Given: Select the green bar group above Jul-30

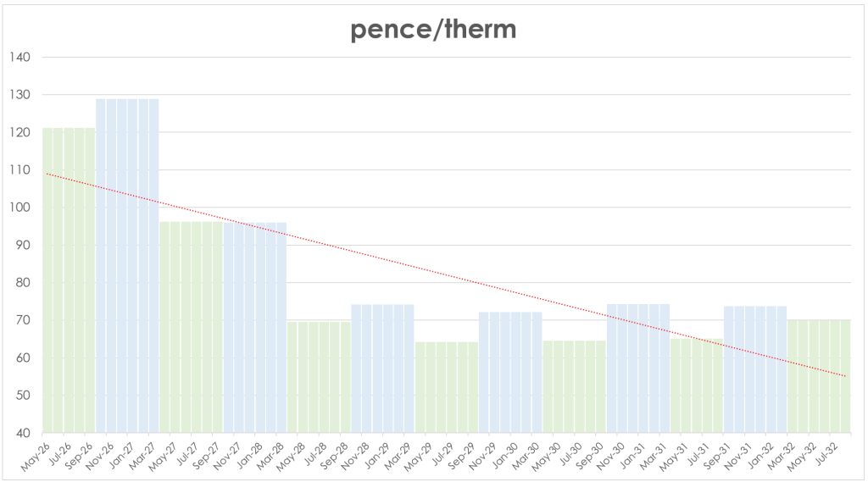Looking at the screenshot, I should (x=574, y=386).
